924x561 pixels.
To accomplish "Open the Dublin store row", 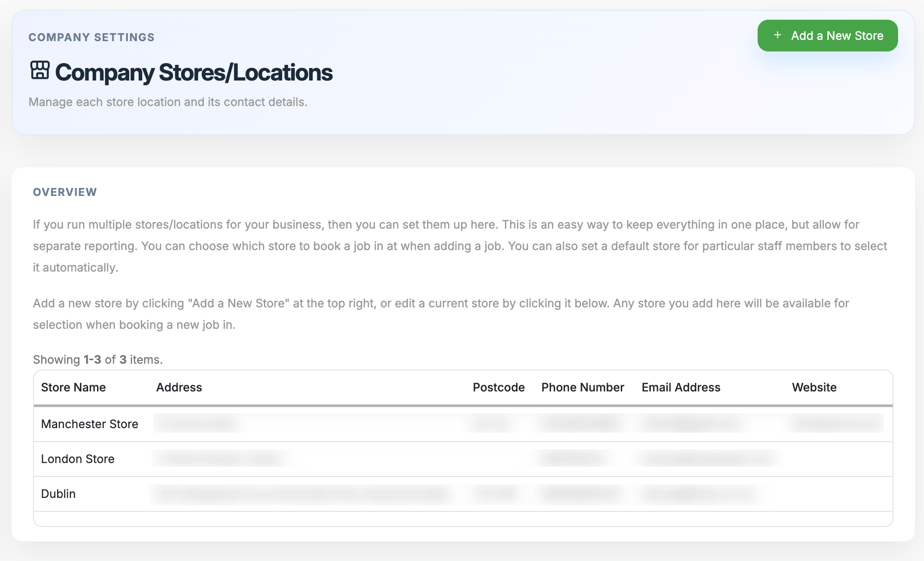I will click(x=58, y=493).
